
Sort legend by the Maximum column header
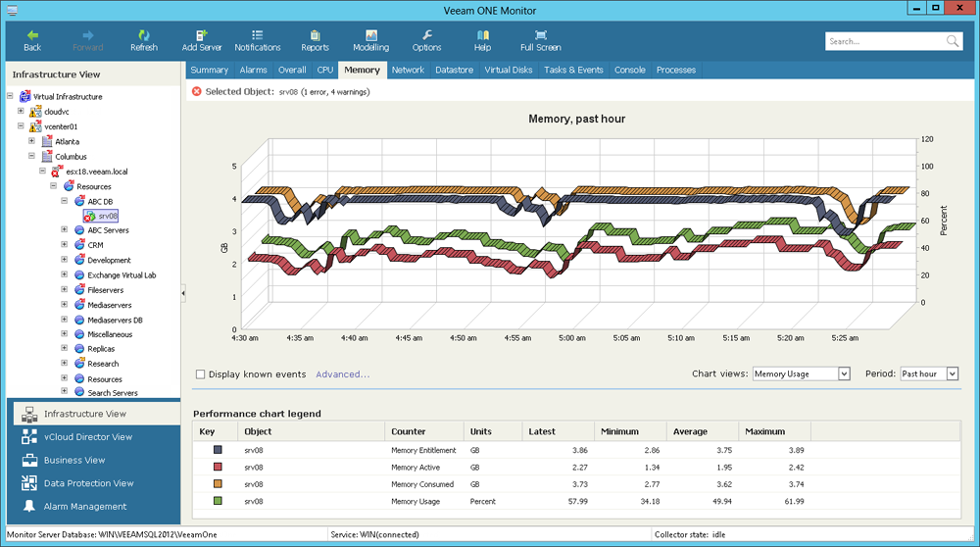774,431
